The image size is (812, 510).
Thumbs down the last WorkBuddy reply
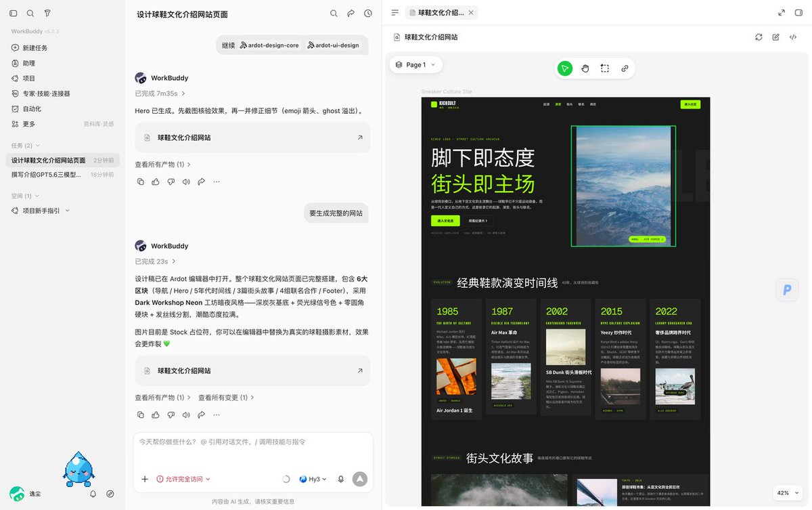[x=171, y=415]
